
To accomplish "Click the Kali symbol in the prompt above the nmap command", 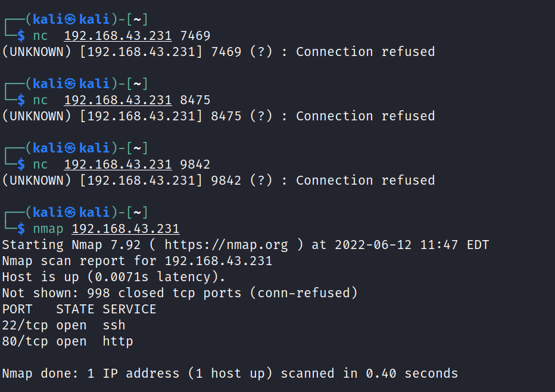I will pyautogui.click(x=71, y=212).
